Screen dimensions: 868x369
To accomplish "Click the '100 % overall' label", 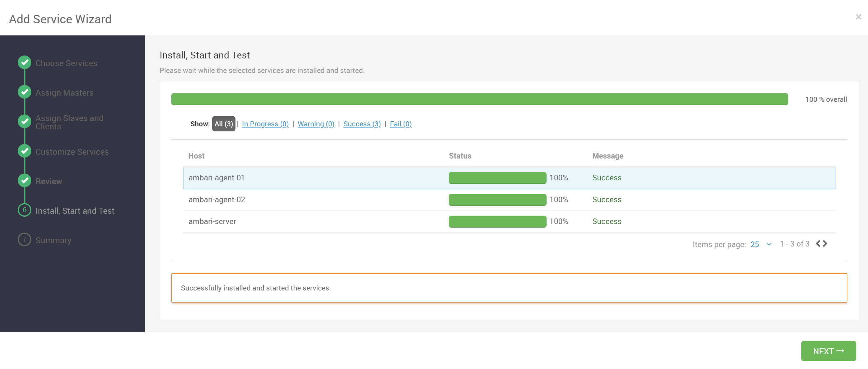I will pyautogui.click(x=826, y=99).
